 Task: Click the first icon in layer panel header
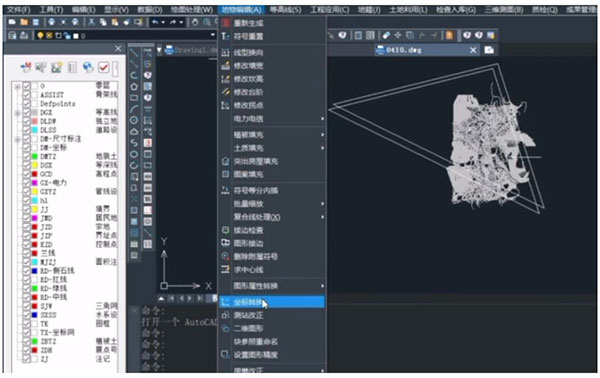tap(26, 68)
